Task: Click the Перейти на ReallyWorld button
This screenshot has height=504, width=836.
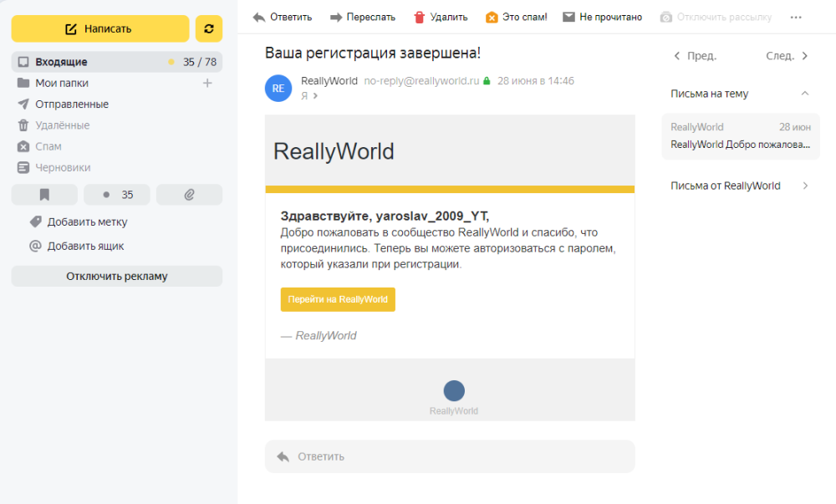Action: [x=338, y=299]
